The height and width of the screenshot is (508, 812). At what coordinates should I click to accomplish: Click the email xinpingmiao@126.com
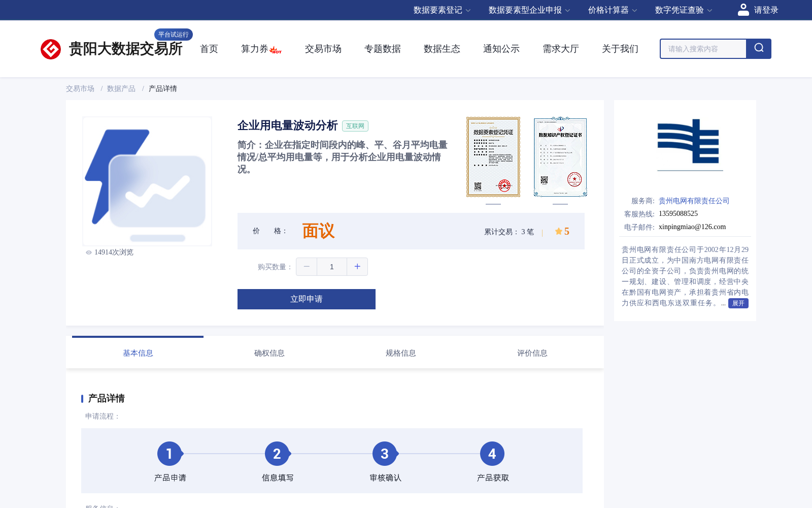pyautogui.click(x=692, y=227)
